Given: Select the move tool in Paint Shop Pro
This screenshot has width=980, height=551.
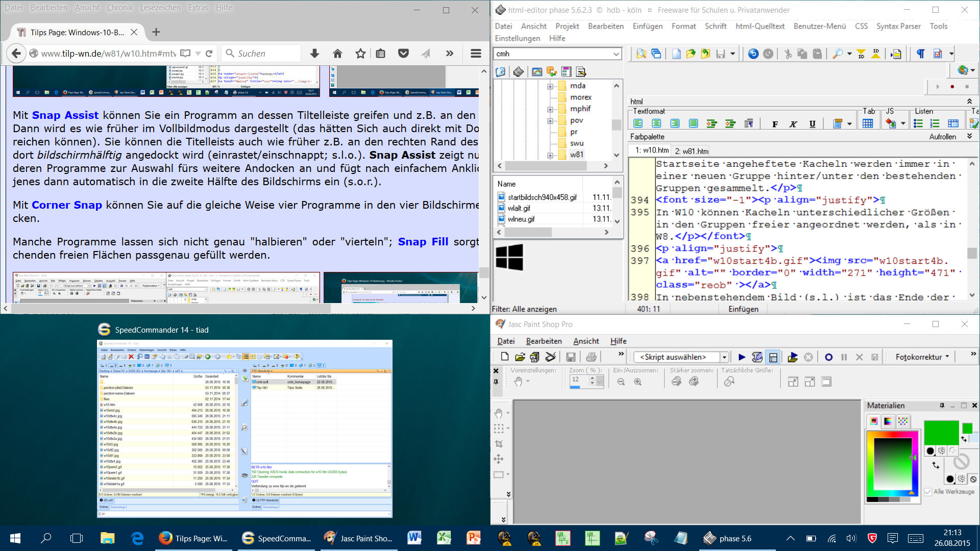Looking at the screenshot, I should click(x=499, y=459).
